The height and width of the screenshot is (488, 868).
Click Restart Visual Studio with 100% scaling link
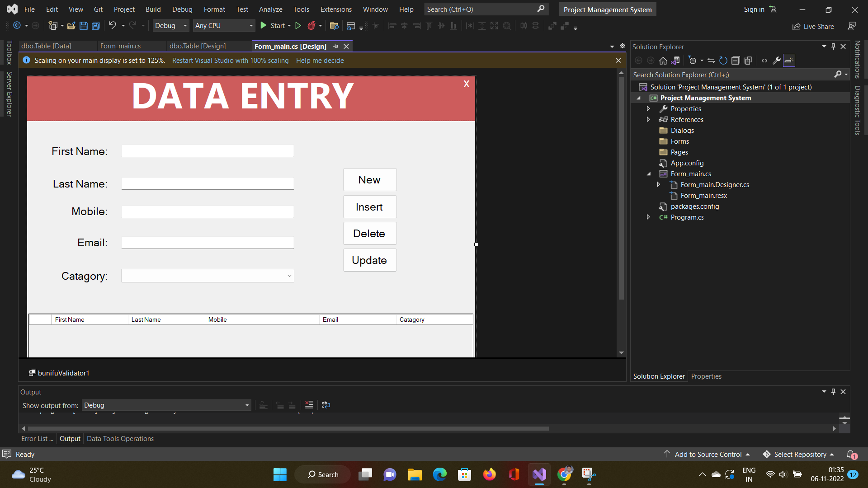coord(230,61)
